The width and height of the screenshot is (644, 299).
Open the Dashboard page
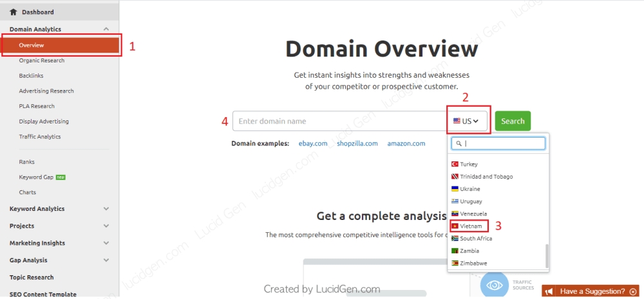tap(38, 12)
